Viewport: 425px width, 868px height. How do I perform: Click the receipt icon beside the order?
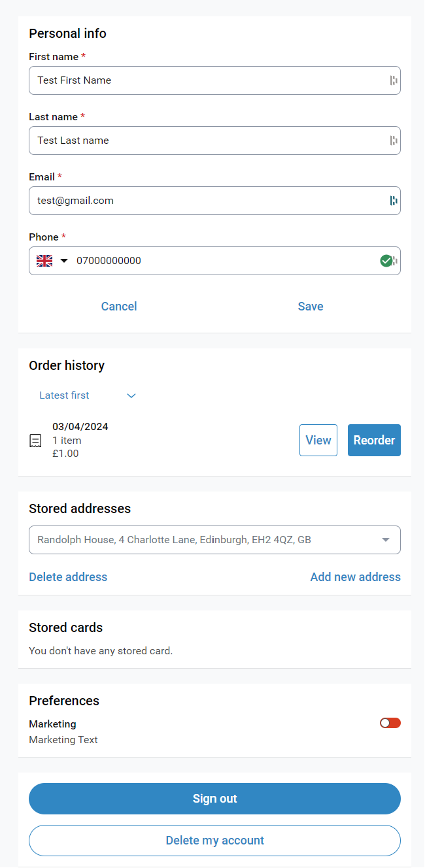coord(36,441)
